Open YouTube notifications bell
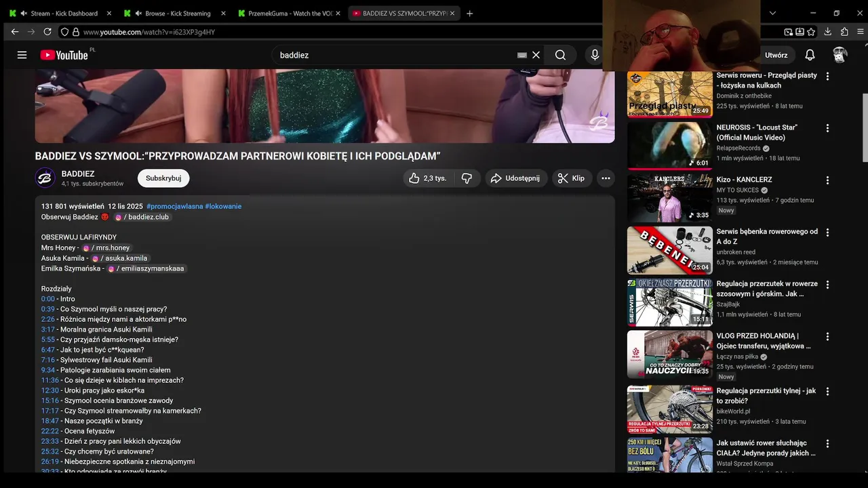 point(810,55)
